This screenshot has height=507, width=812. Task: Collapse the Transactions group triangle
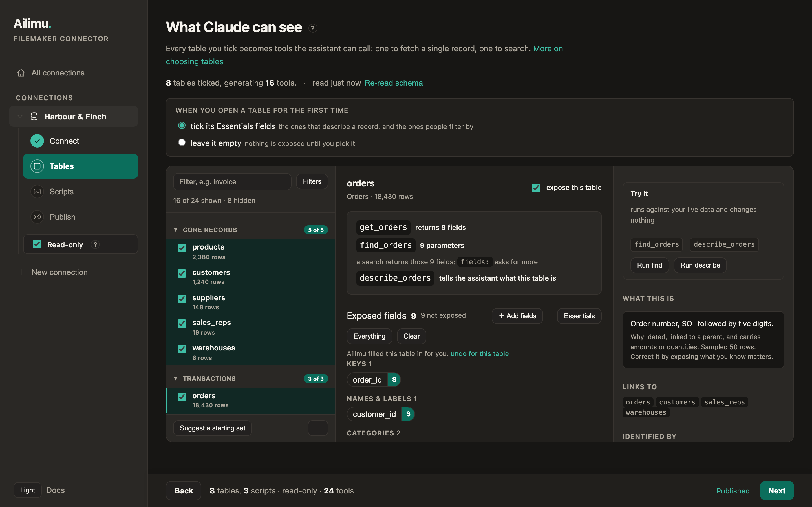[175, 378]
